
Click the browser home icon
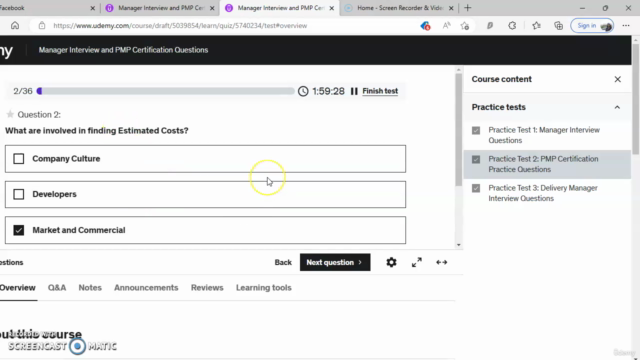pos(15,26)
